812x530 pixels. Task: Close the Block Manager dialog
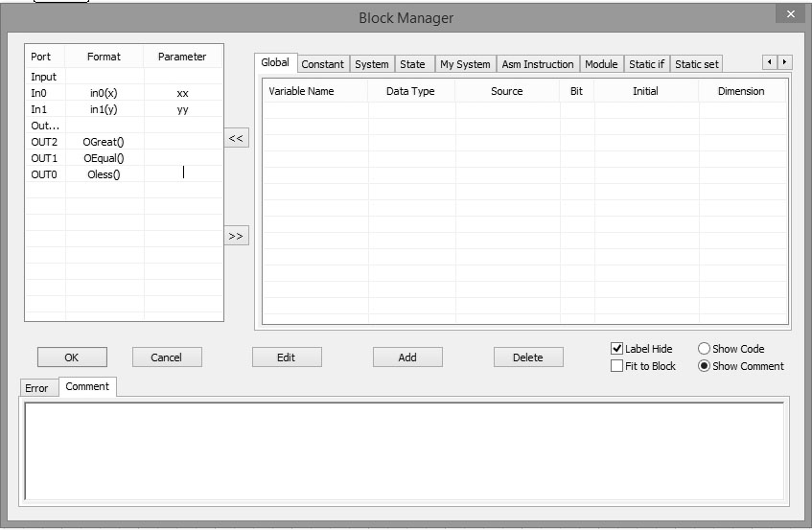point(790,14)
